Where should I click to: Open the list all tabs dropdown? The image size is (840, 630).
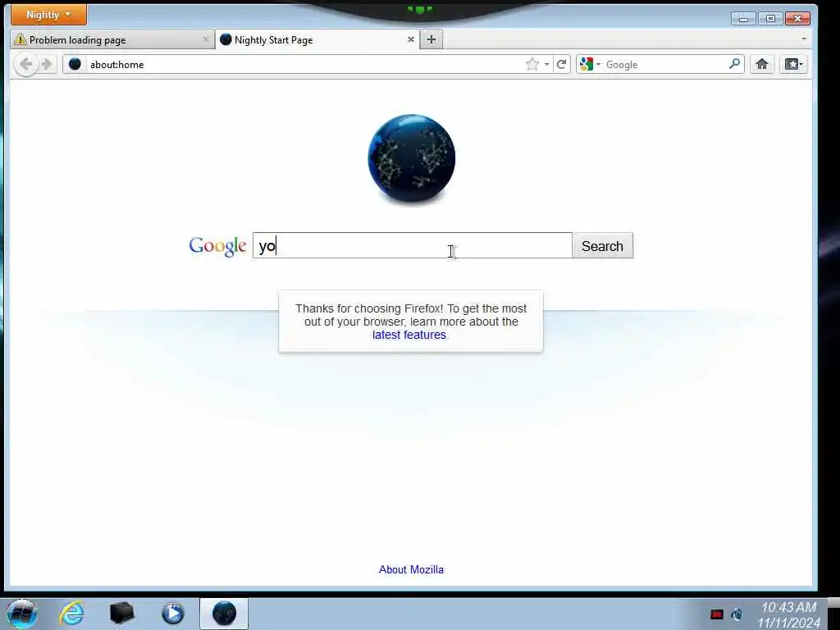click(804, 39)
